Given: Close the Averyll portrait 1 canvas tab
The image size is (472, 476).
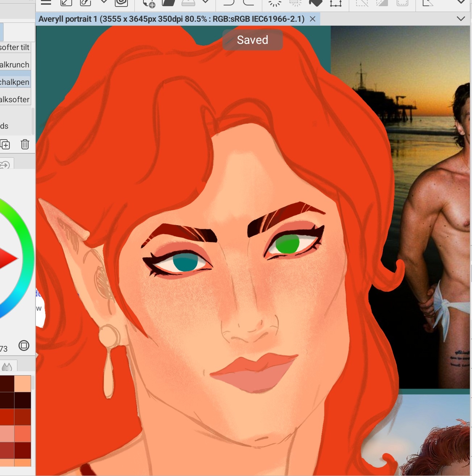Looking at the screenshot, I should point(313,19).
